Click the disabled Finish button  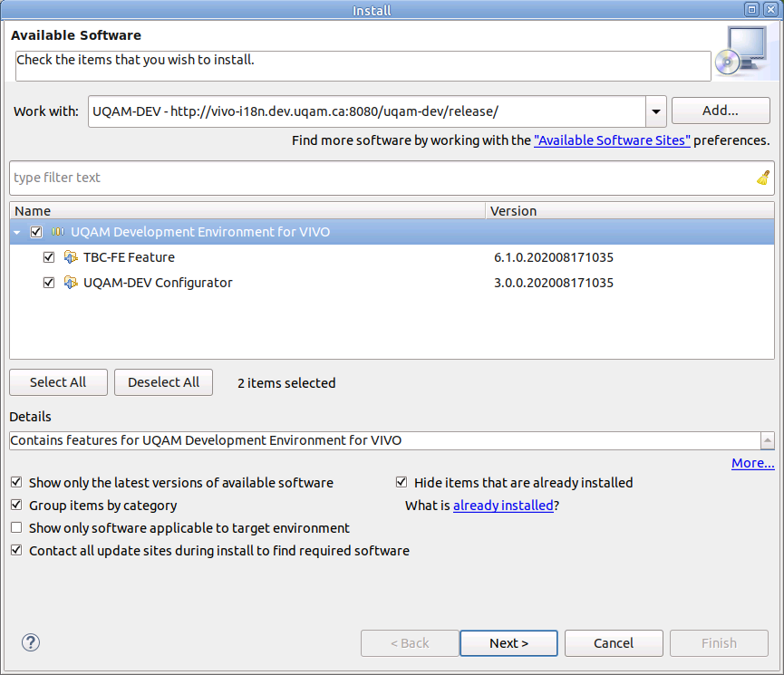click(x=719, y=643)
